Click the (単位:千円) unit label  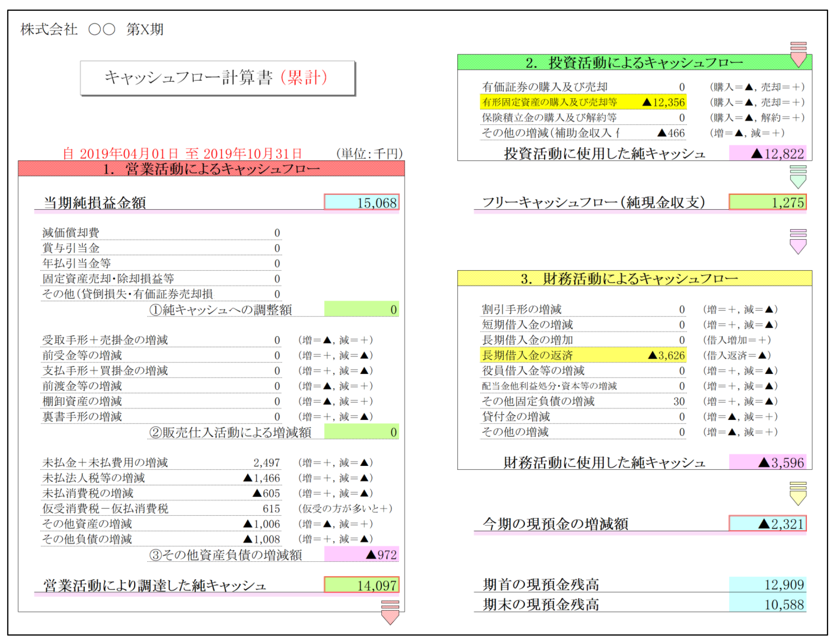pos(369,154)
